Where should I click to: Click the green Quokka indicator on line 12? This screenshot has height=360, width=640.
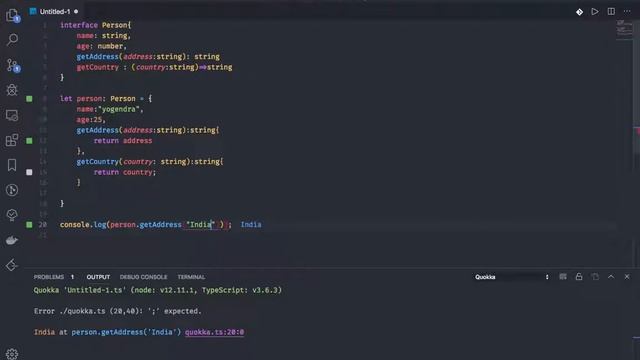(29, 141)
